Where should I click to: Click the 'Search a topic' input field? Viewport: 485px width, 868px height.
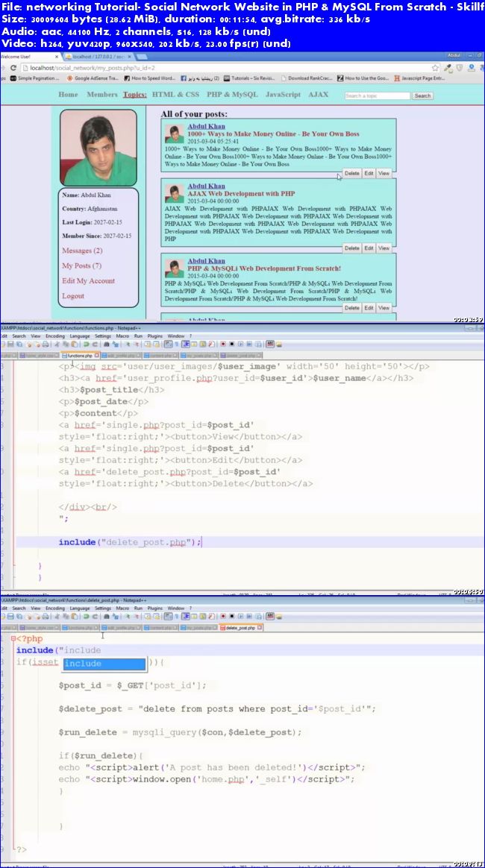point(377,95)
